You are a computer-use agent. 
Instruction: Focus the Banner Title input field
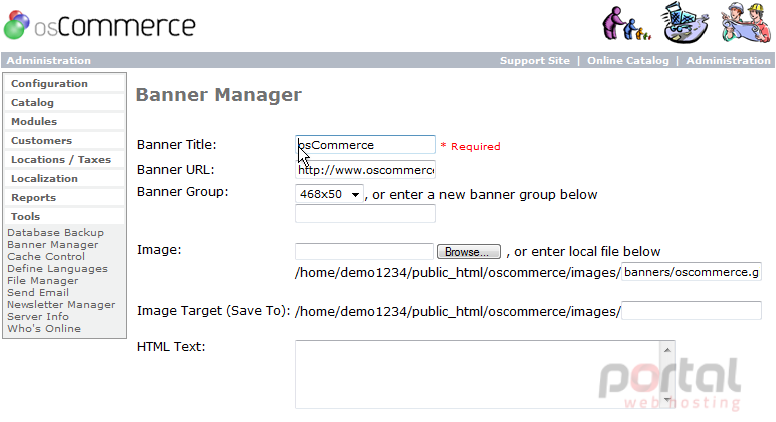[x=365, y=145]
